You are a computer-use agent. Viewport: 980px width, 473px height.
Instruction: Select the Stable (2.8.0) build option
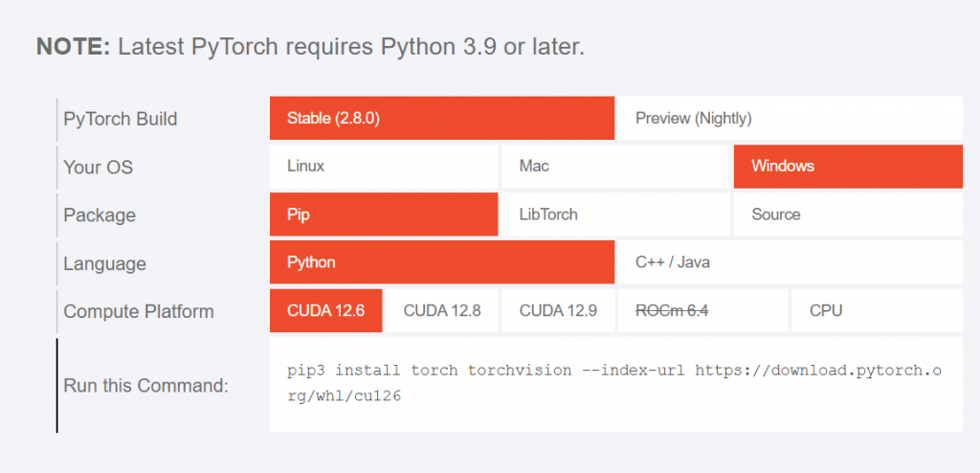[x=441, y=119]
